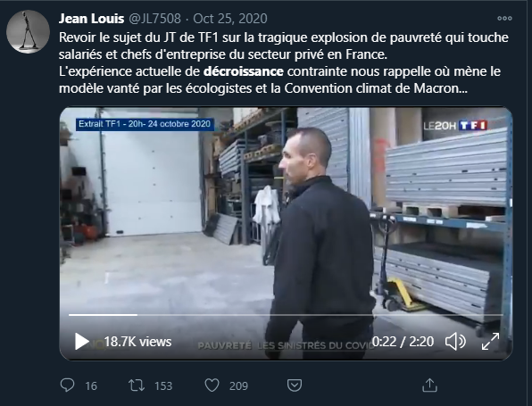The height and width of the screenshot is (406, 532).
Task: Bookmark the tweet with pocket icon
Action: 295,385
